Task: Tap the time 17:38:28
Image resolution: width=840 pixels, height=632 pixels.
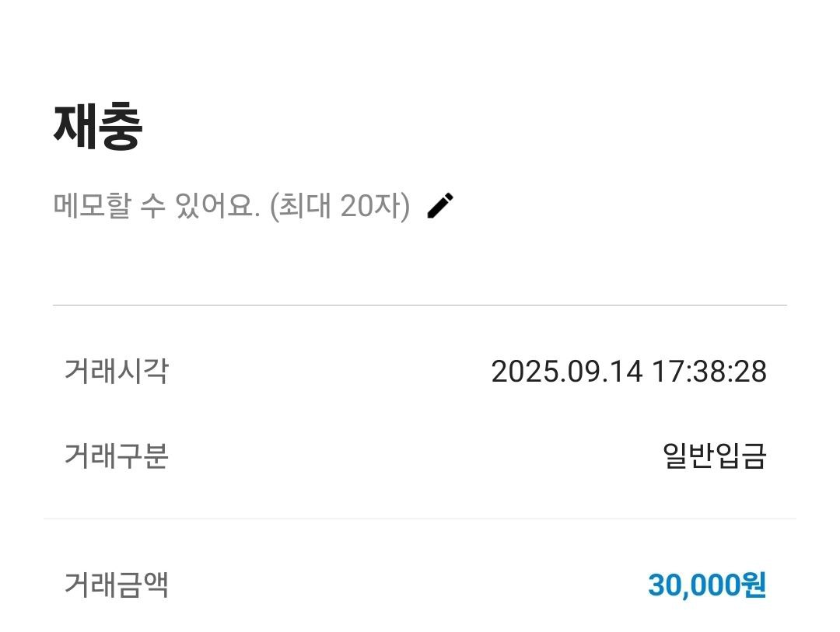Action: point(709,372)
